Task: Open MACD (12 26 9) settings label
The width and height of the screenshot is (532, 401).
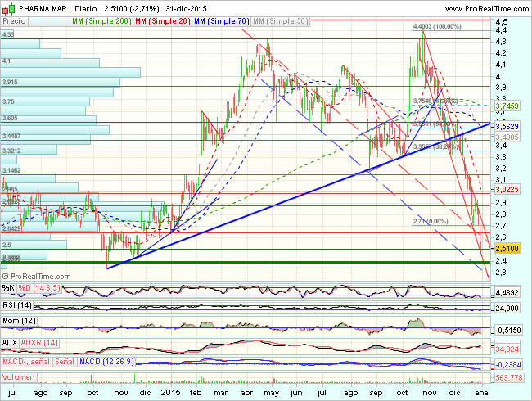Action: pyautogui.click(x=107, y=362)
